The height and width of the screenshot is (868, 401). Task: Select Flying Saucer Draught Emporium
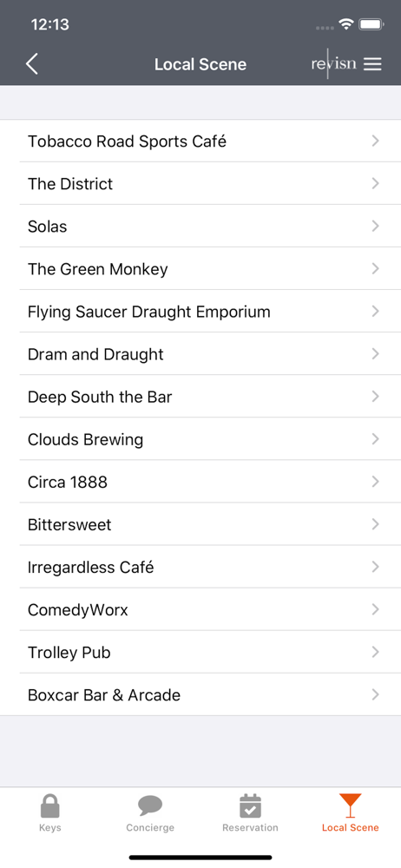pyautogui.click(x=200, y=312)
